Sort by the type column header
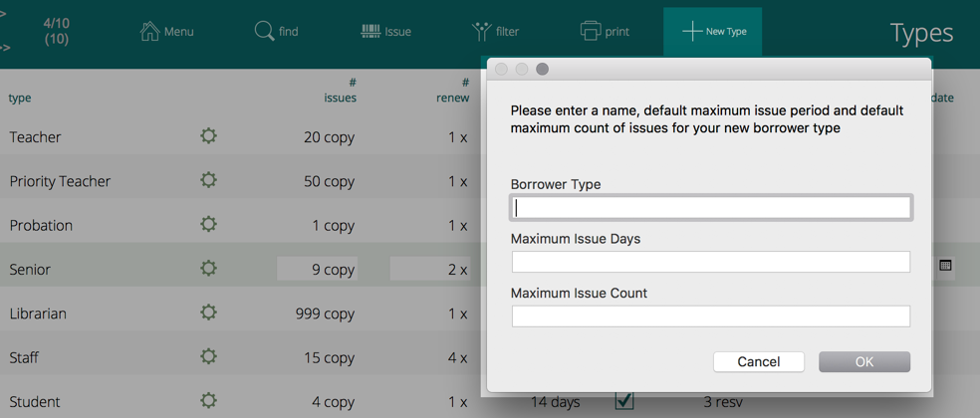 (20, 98)
